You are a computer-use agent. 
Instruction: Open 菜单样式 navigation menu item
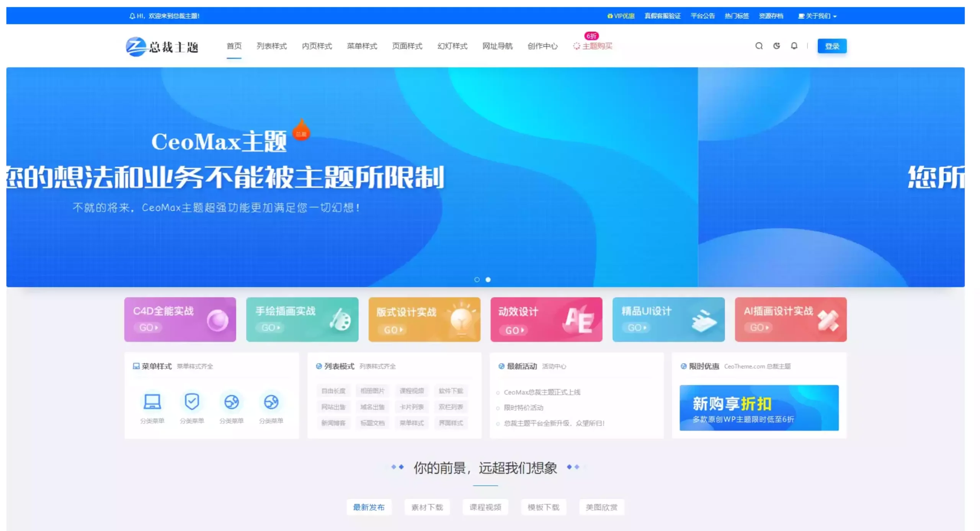[362, 46]
